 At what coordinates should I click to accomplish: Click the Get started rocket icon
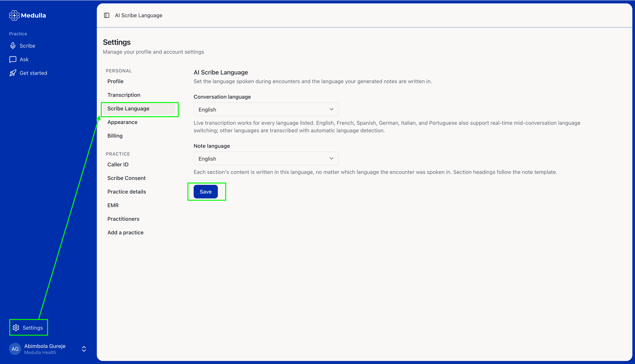click(13, 73)
